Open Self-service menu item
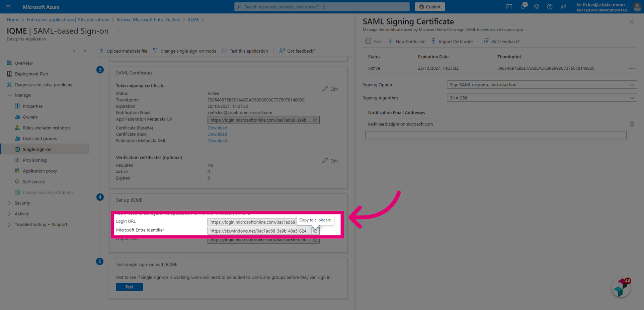The width and height of the screenshot is (644, 310). tap(34, 182)
